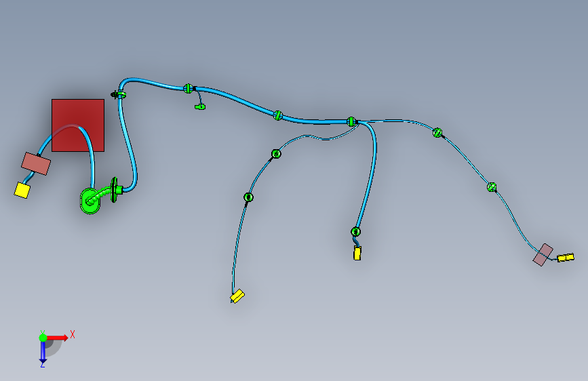Select the large dark red square block
588x381 pixels.
point(78,125)
